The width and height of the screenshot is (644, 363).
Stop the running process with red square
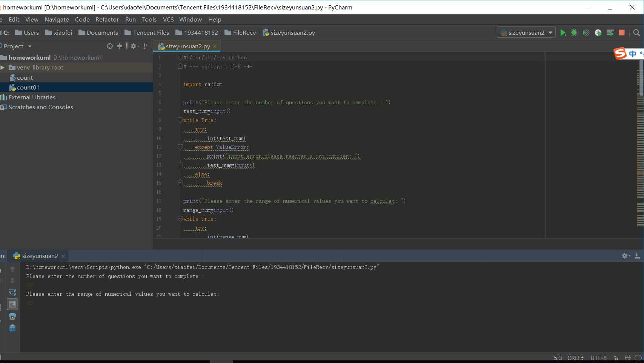tap(622, 33)
